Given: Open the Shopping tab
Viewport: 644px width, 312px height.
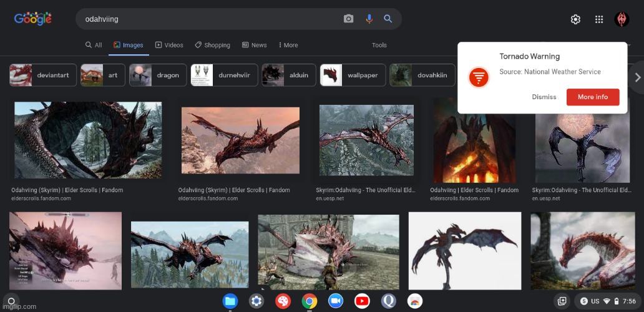Looking at the screenshot, I should 212,45.
